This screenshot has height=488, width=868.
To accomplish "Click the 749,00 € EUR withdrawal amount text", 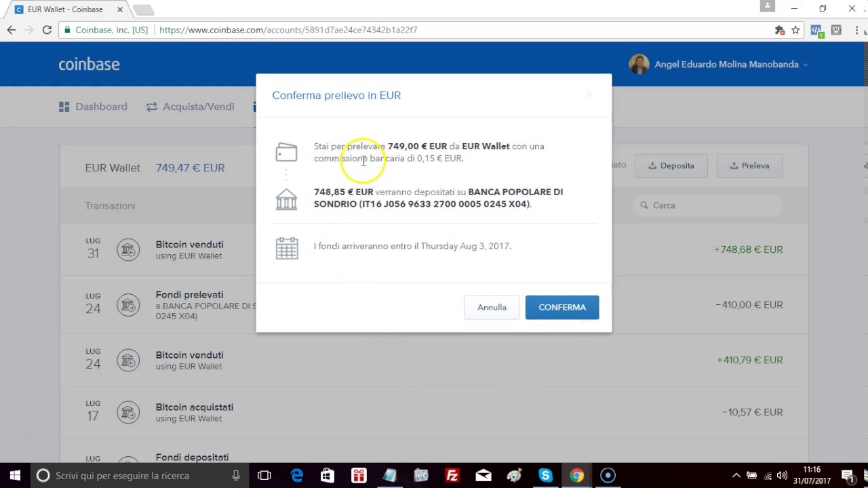I will coord(417,146).
